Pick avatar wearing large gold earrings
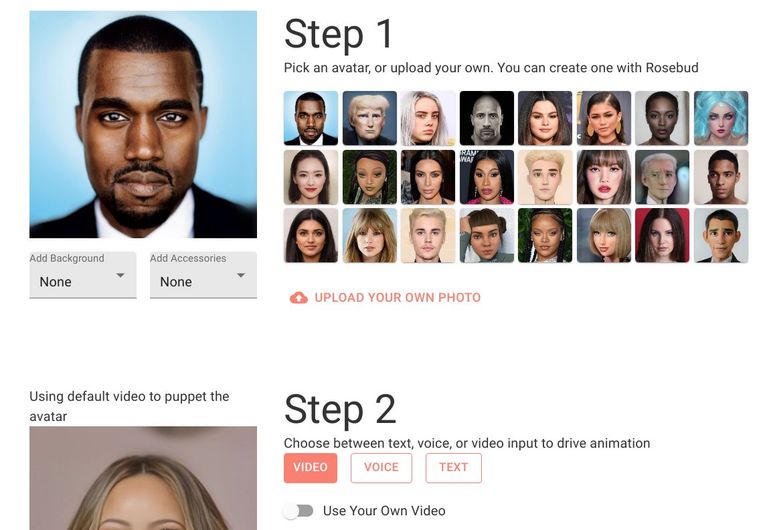Screen dimensions: 767x530 pyautogui.click(x=604, y=118)
